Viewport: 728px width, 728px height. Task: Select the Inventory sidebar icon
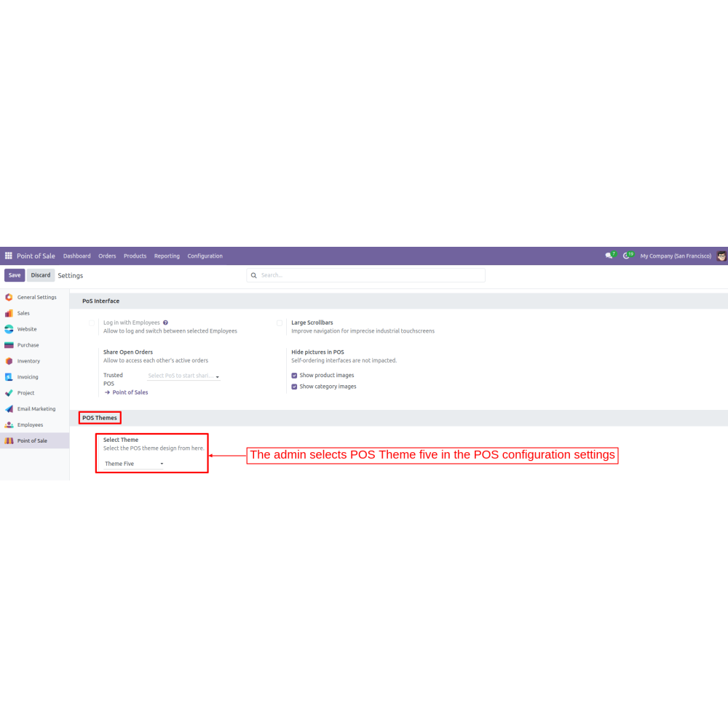coord(9,361)
